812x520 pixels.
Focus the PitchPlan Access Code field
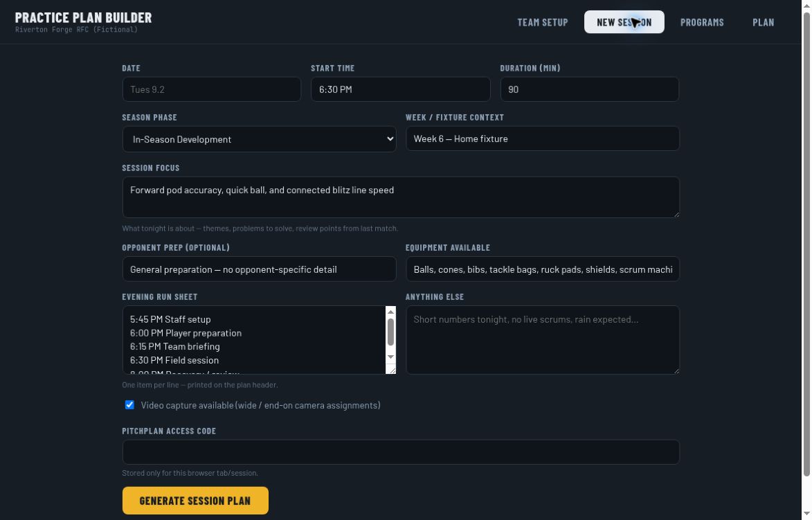pyautogui.click(x=400, y=452)
